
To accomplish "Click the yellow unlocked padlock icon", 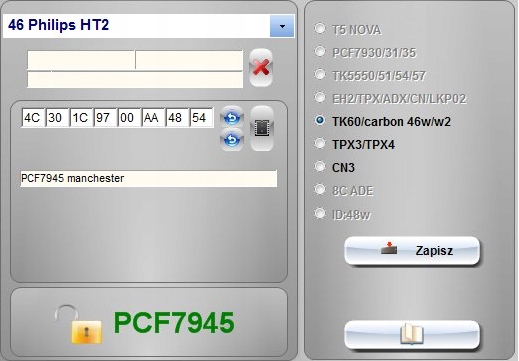I will coord(79,325).
